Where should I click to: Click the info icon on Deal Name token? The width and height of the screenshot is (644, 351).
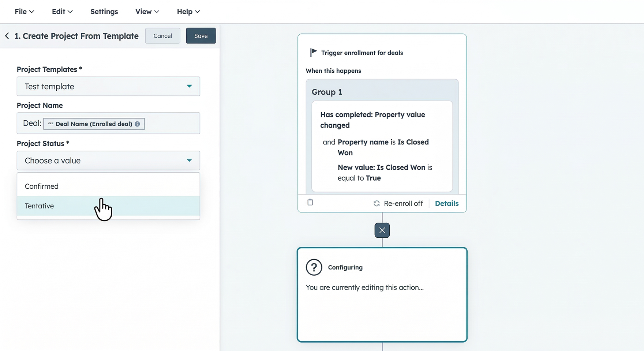[x=137, y=124]
